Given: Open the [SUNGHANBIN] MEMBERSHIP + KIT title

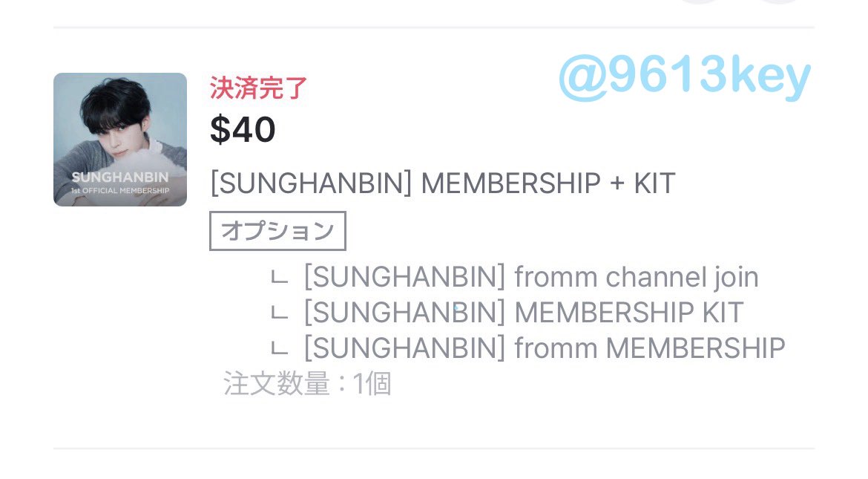Looking at the screenshot, I should [x=442, y=183].
